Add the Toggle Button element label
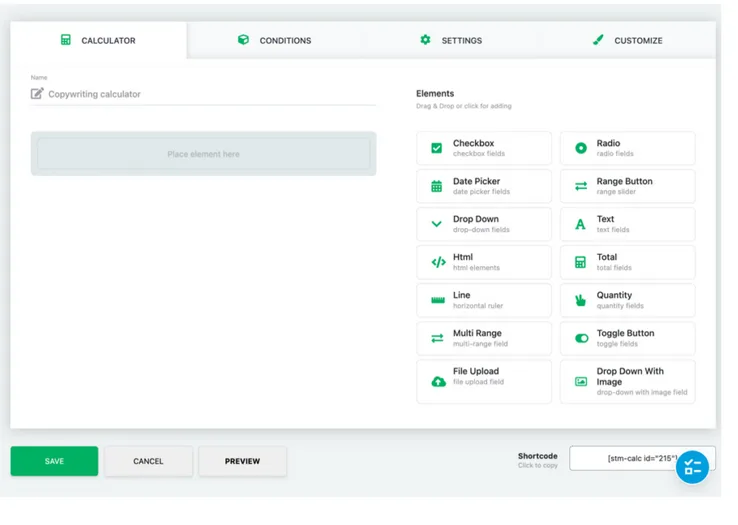 point(626,333)
